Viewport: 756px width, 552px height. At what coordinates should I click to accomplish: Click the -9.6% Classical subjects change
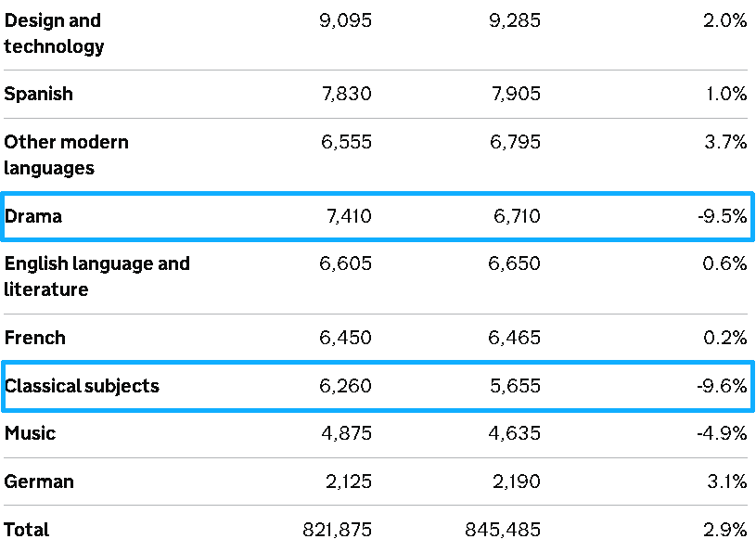click(722, 386)
